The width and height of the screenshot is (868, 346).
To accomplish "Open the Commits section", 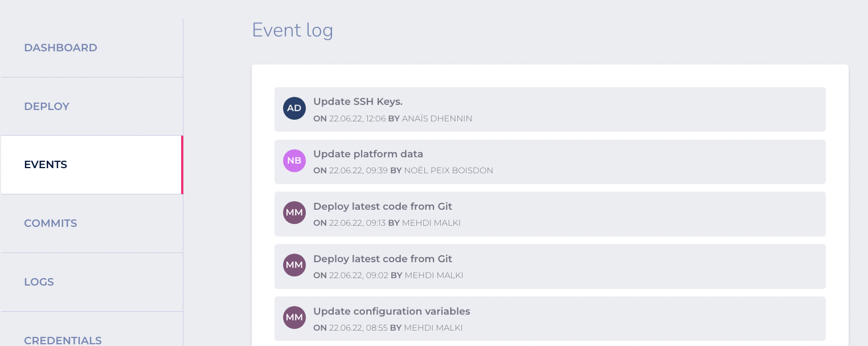I will point(91,223).
